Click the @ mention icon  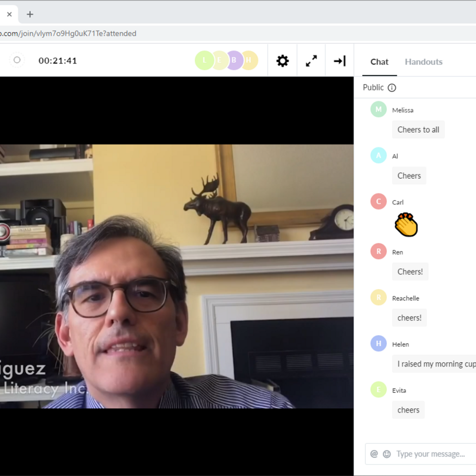pos(374,454)
